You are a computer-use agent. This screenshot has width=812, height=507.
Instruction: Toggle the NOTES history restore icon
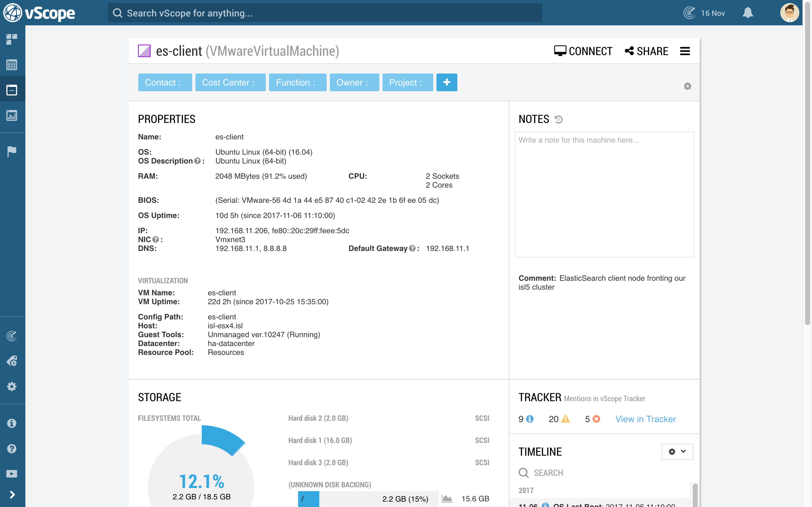click(558, 119)
